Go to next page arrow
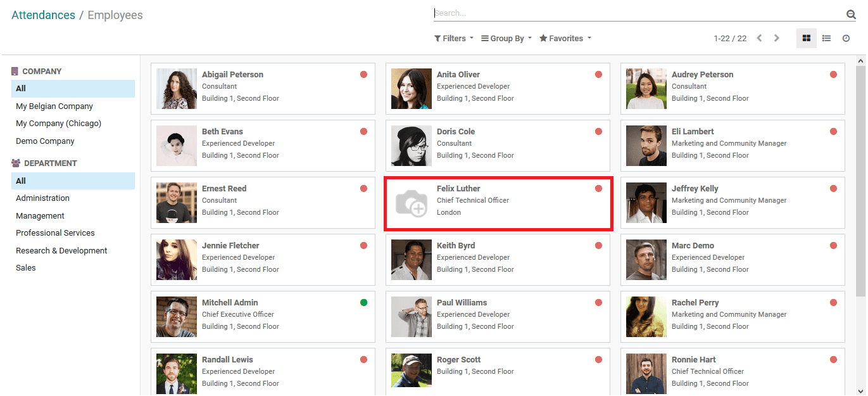This screenshot has width=868, height=396. coord(776,39)
